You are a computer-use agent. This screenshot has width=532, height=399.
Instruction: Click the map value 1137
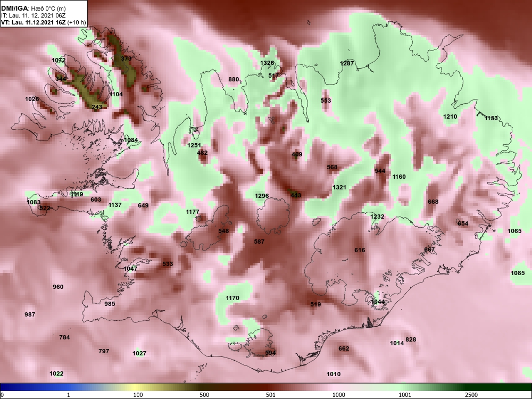(x=115, y=205)
